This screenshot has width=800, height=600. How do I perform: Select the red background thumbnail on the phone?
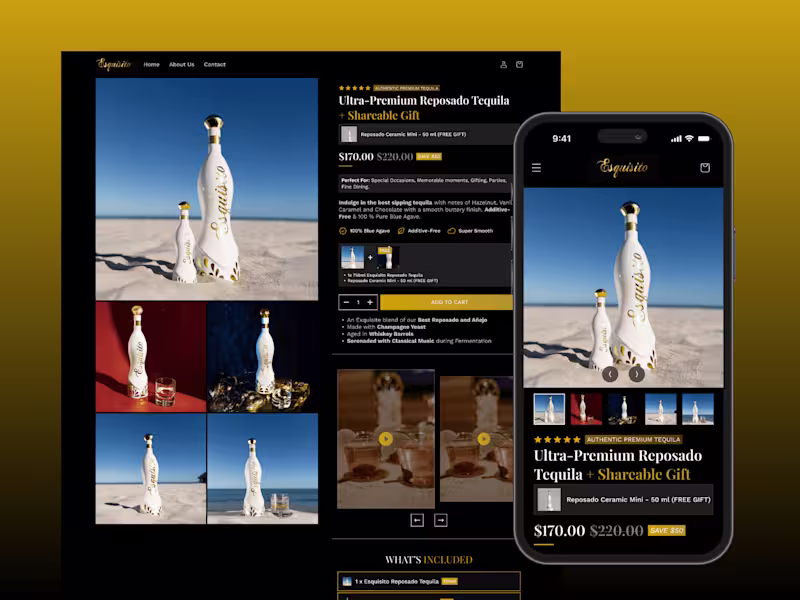[x=586, y=409]
